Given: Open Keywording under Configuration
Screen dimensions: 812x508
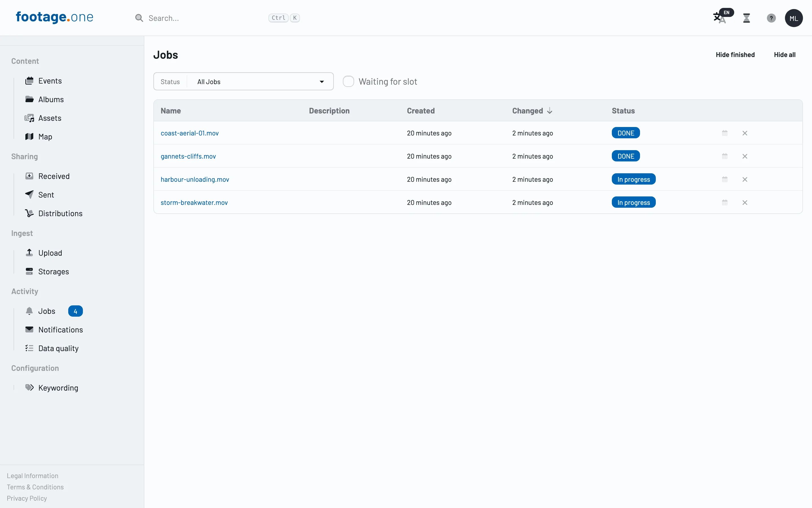Looking at the screenshot, I should coord(52,388).
